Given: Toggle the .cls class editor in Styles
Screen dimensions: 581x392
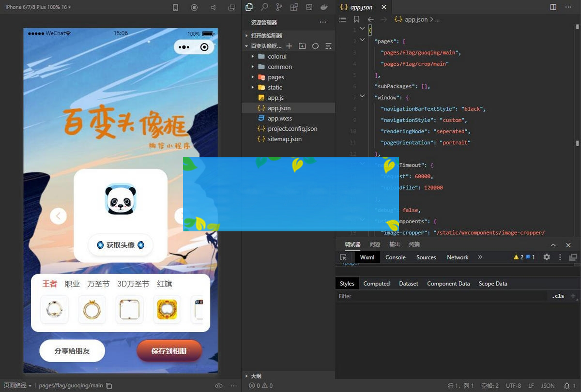Looking at the screenshot, I should 558,296.
